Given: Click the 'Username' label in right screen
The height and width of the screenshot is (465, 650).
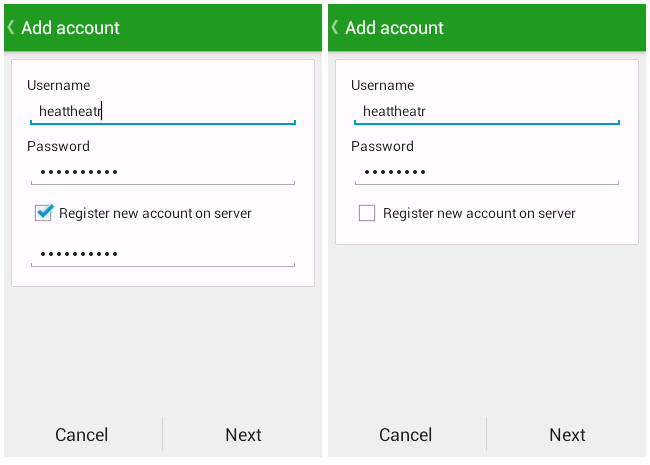Looking at the screenshot, I should (x=382, y=85).
